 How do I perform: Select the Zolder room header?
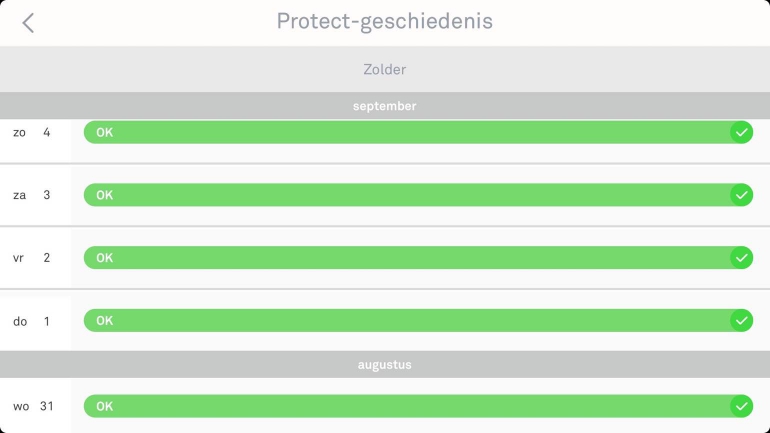pos(385,70)
